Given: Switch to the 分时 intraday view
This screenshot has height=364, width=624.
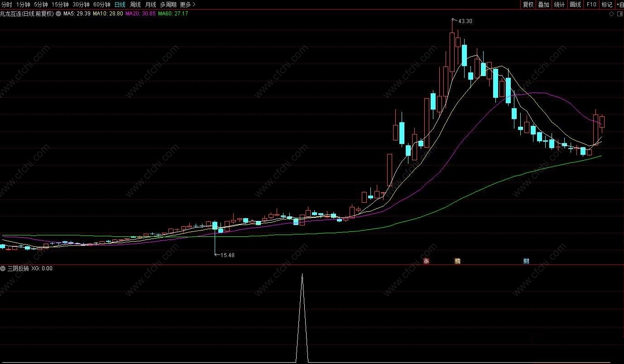Looking at the screenshot, I should pyautogui.click(x=6, y=5).
